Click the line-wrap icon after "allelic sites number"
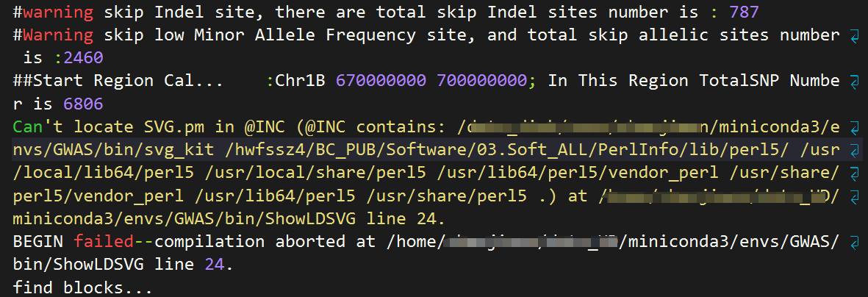The height and width of the screenshot is (297, 868). point(854,35)
